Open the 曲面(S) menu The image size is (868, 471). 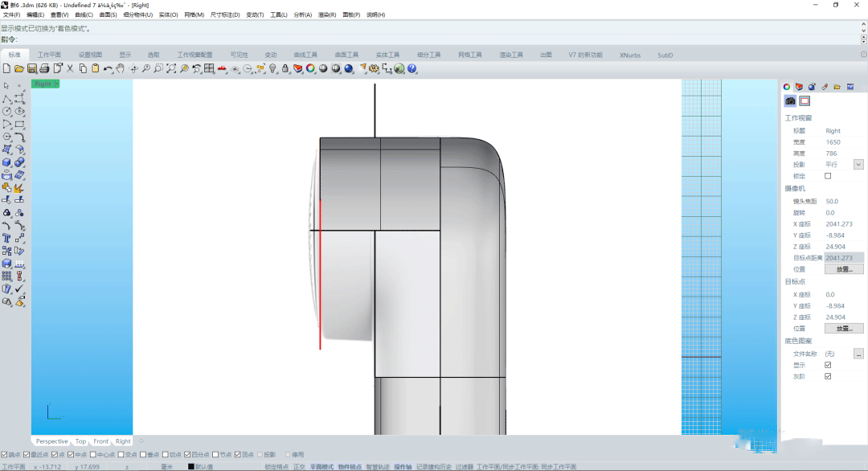[106, 14]
